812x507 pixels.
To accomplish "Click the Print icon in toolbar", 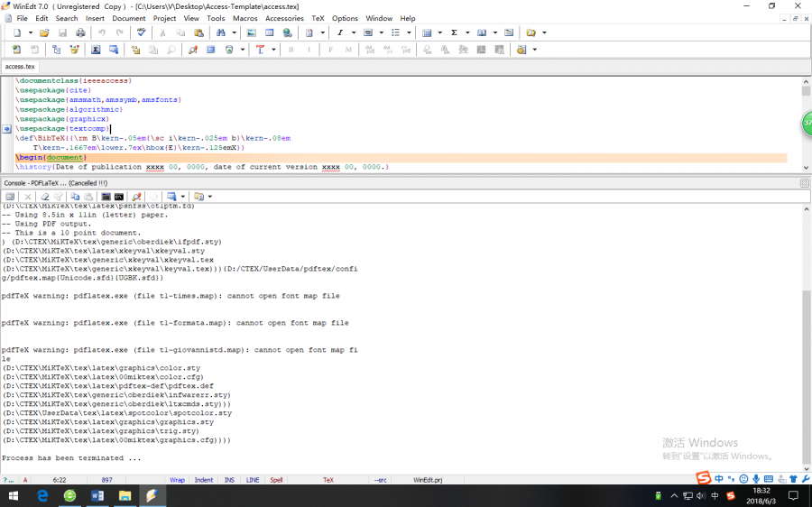I will point(81,32).
